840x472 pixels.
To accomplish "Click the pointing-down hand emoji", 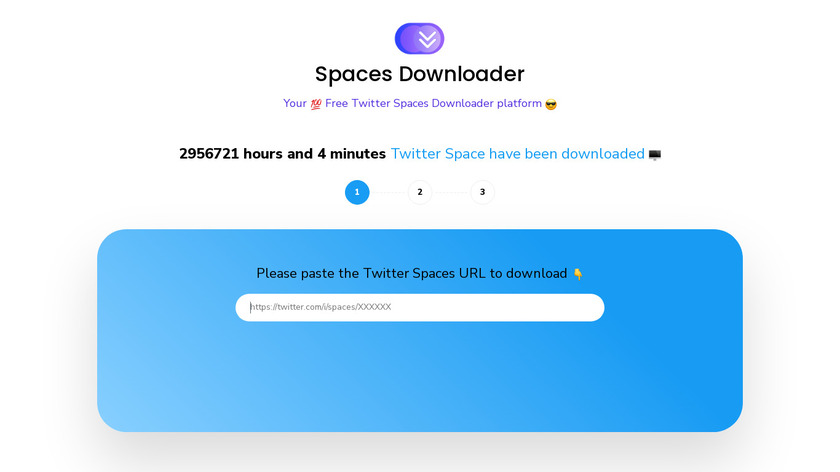I will tap(578, 274).
